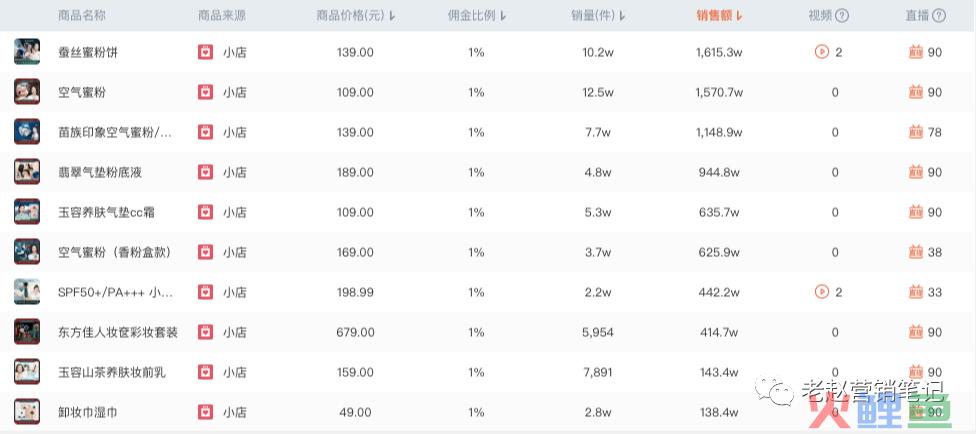This screenshot has height=434, width=976.
Task: Click 小店 shop icon in 空气蜜粉（香粉盒款） row
Action: [205, 252]
